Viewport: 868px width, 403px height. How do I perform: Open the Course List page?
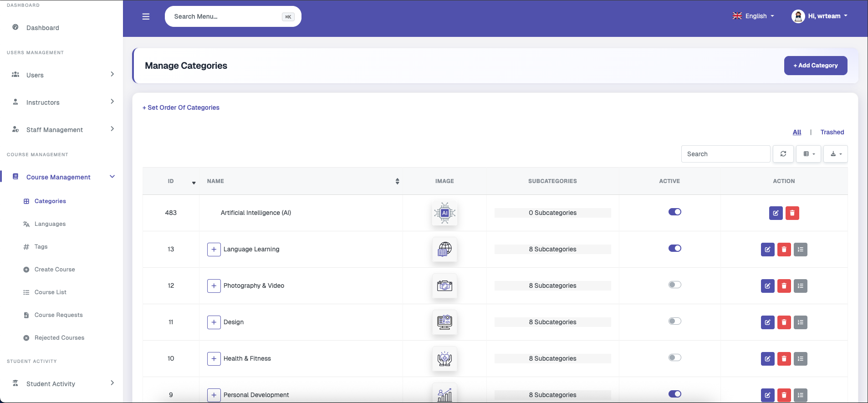point(50,292)
